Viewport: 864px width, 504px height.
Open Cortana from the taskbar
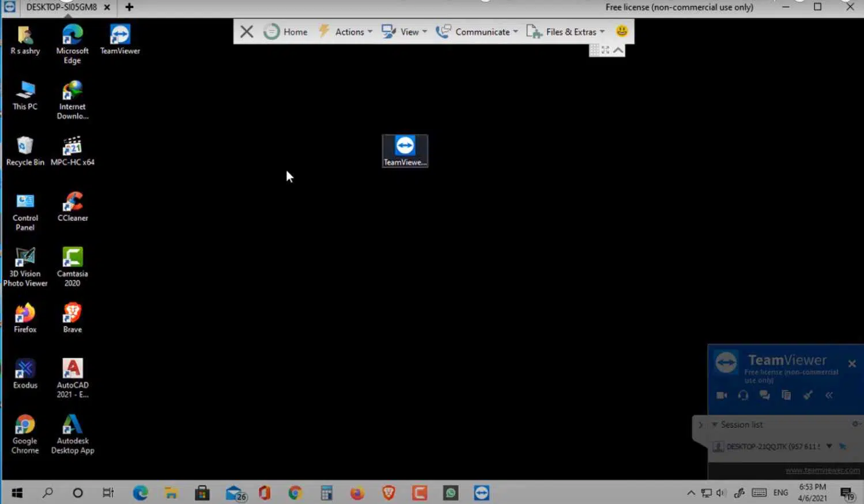point(78,492)
